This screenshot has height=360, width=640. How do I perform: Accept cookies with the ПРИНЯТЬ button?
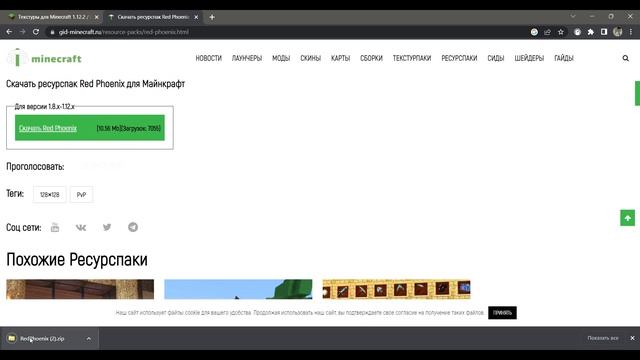click(x=502, y=313)
